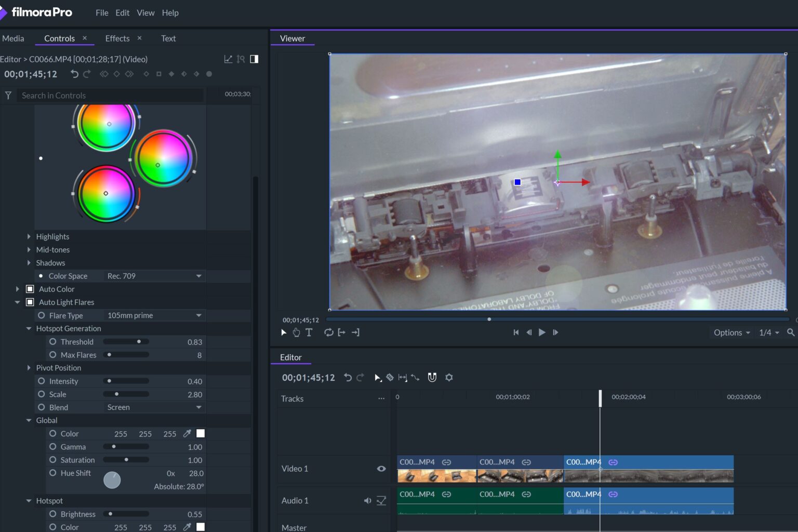Open the Blend Screen dropdown
The height and width of the screenshot is (532, 798).
(154, 408)
